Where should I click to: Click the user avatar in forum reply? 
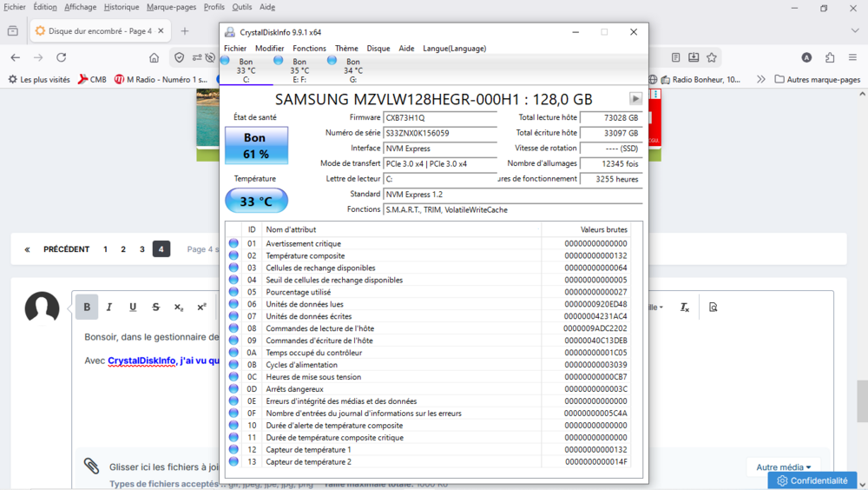click(42, 308)
